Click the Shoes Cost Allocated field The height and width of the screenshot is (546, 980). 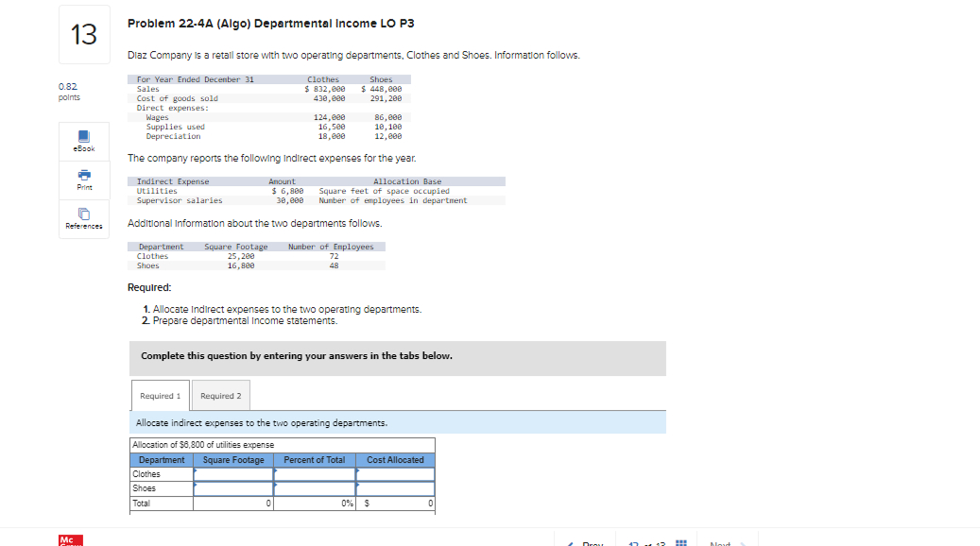click(x=395, y=487)
